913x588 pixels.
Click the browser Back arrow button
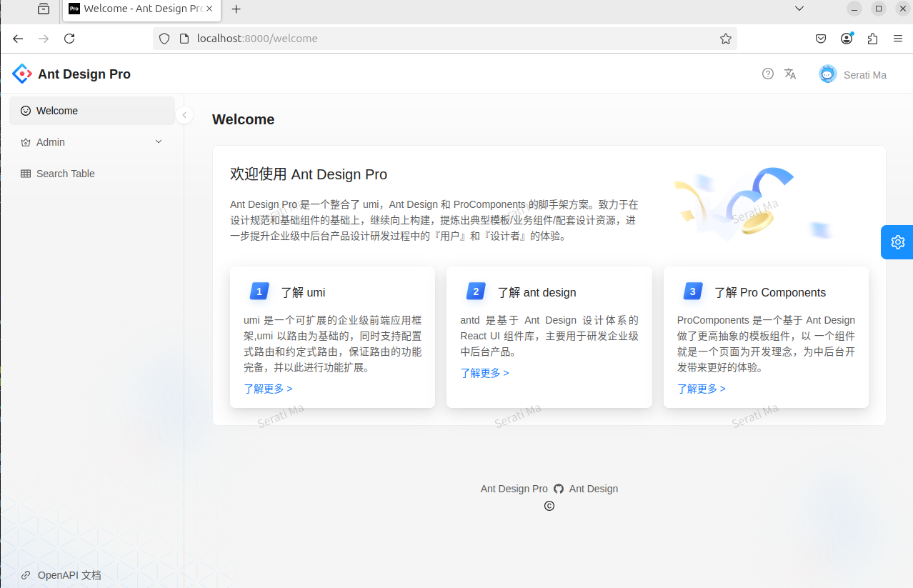click(18, 39)
